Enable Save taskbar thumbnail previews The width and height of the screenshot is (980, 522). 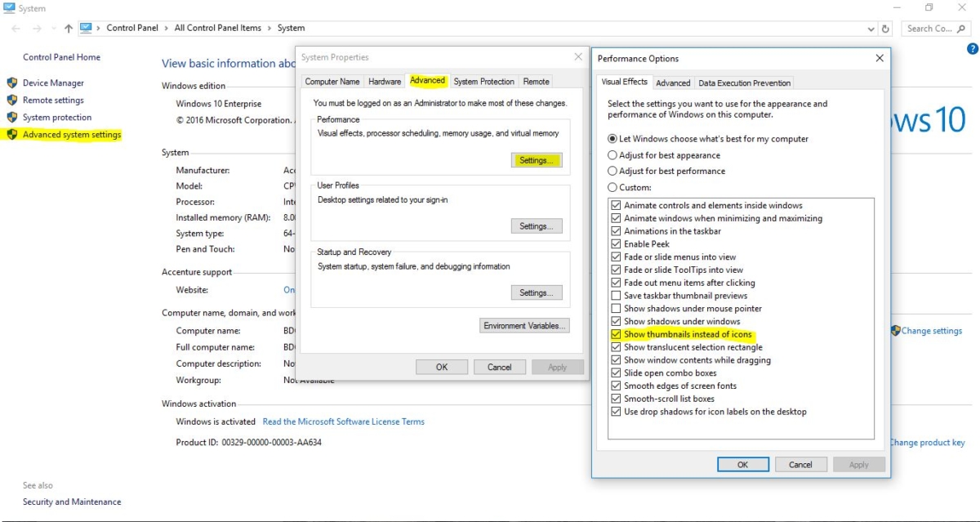tap(616, 295)
